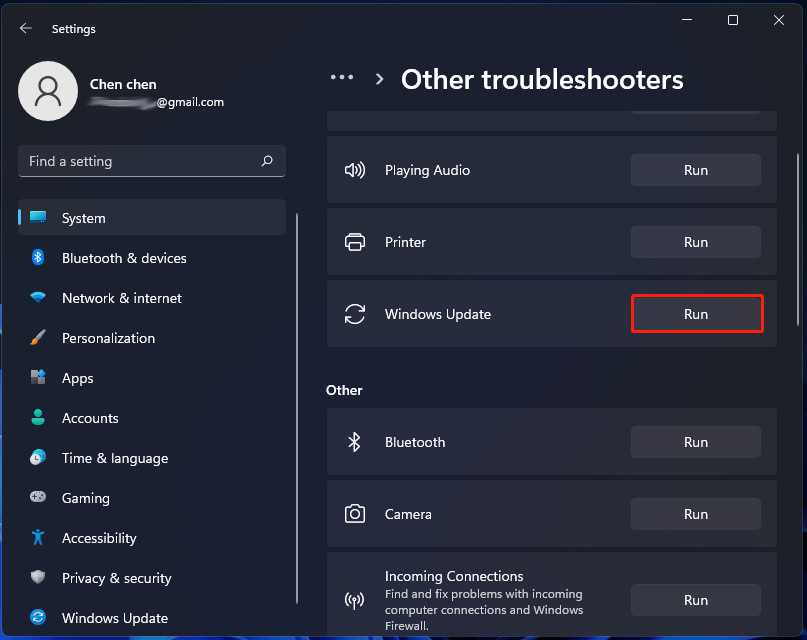Click the Playing Audio label

(x=427, y=170)
